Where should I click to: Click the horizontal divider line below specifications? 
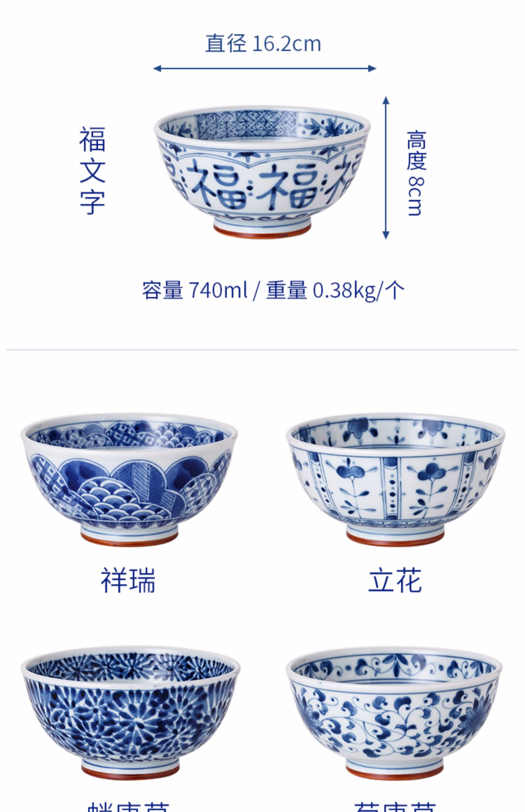click(x=262, y=349)
